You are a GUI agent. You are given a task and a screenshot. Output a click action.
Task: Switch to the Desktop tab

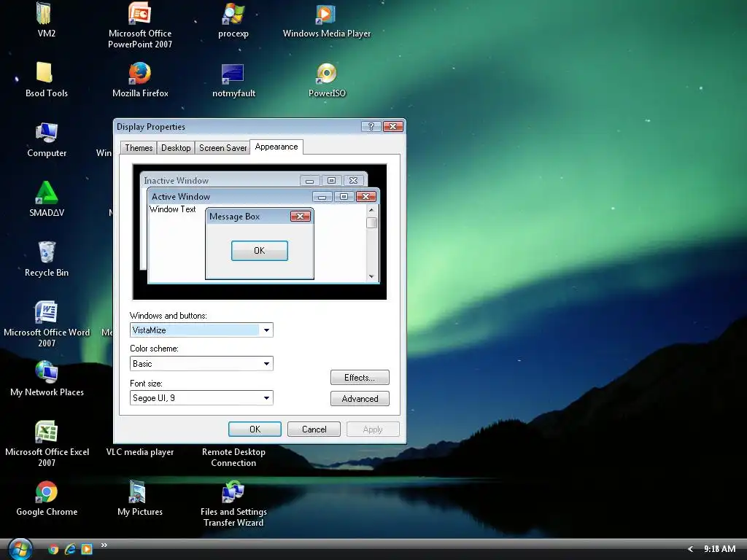click(176, 148)
